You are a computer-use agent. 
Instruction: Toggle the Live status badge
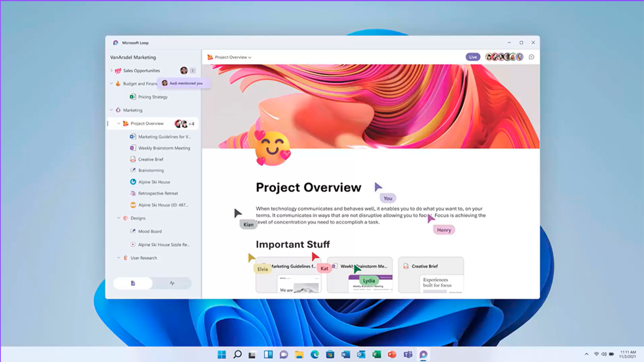click(x=473, y=57)
